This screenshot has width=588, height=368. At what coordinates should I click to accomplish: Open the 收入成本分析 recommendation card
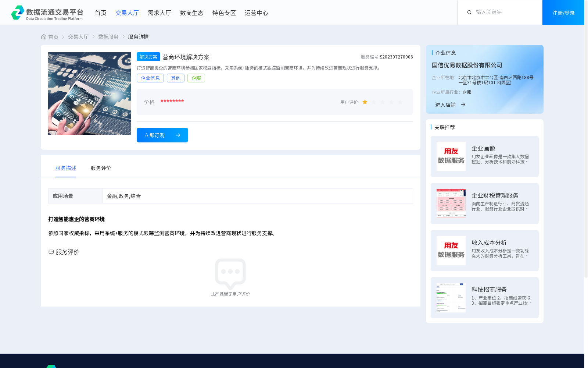pyautogui.click(x=485, y=251)
